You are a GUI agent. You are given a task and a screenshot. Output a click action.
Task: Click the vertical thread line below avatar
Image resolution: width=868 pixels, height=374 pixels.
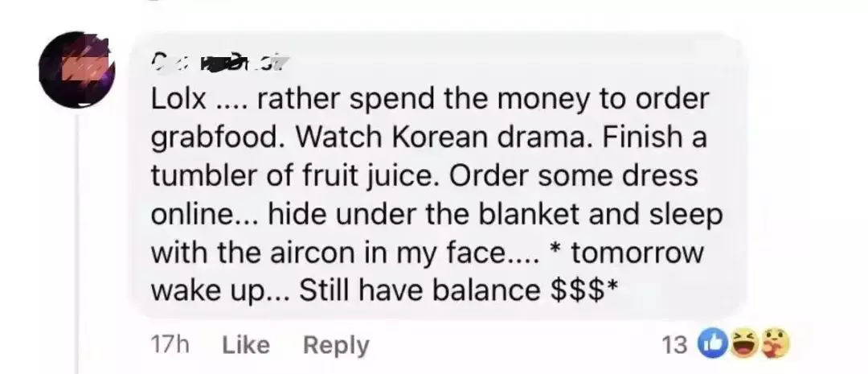[x=77, y=241]
